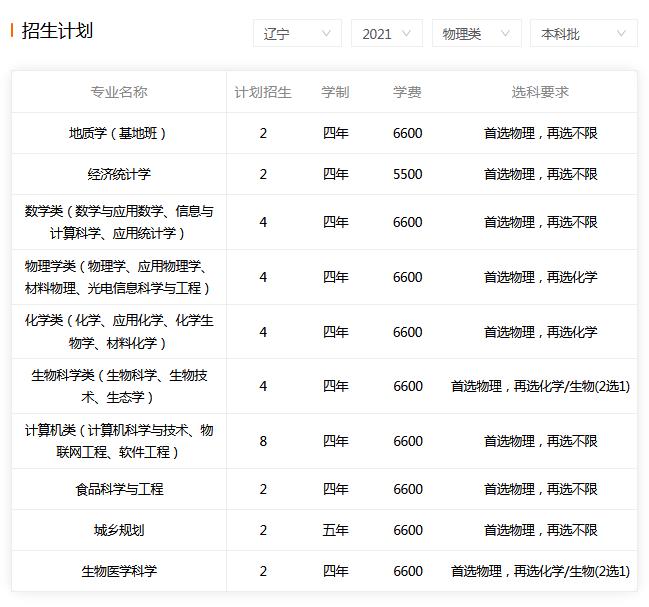Select the 地质学(基地班) major row
The height and width of the screenshot is (607, 649).
coord(324,133)
